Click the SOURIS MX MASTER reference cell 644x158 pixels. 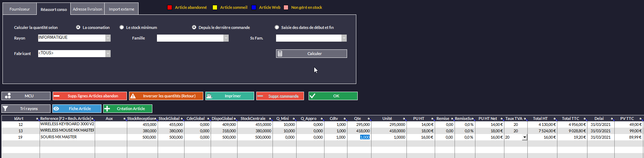click(x=67, y=137)
